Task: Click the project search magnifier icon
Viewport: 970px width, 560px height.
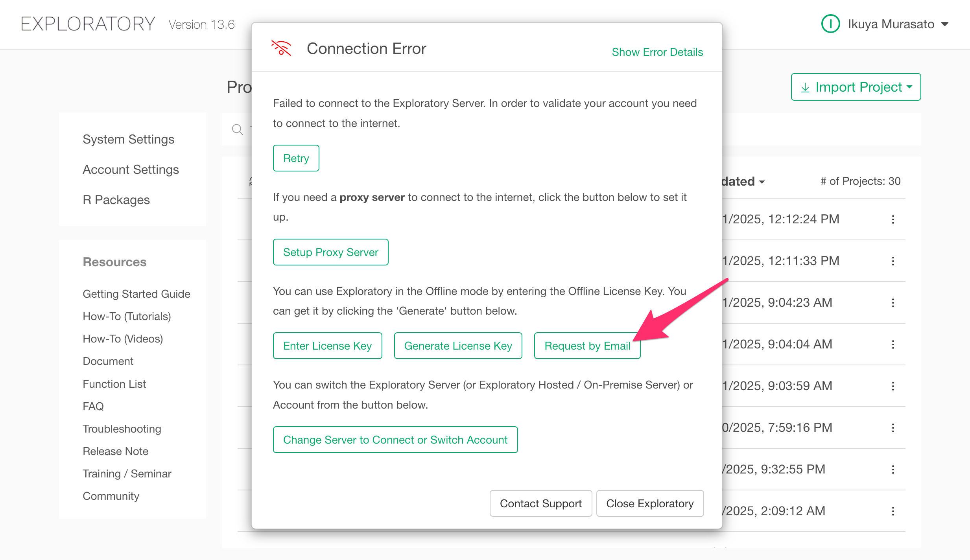Action: 237,129
